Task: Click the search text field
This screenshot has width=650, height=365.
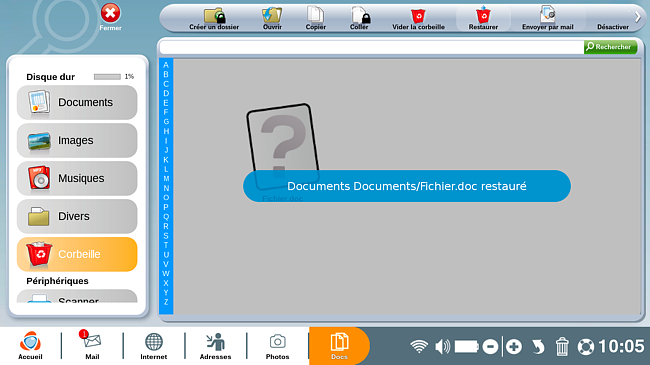Action: (371, 47)
